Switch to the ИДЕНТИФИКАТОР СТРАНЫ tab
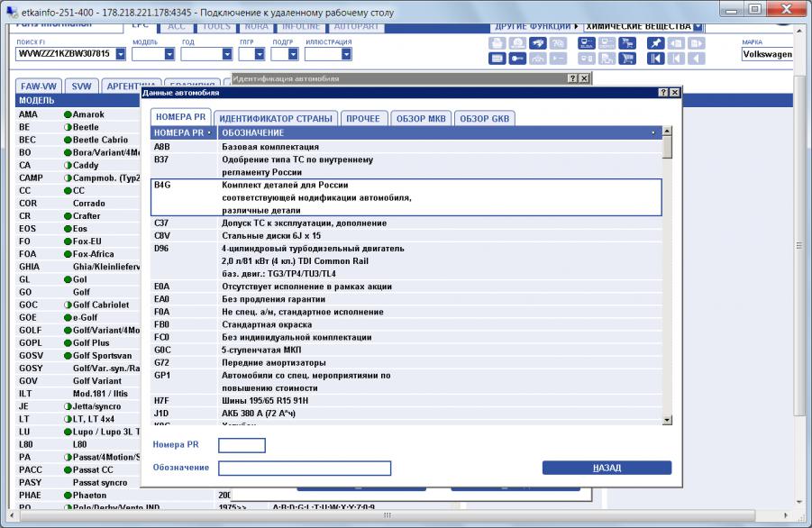 [276, 119]
